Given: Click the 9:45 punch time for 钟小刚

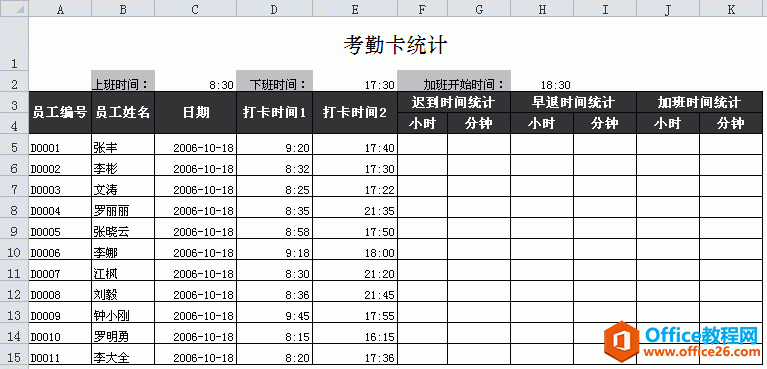Looking at the screenshot, I should [274, 313].
